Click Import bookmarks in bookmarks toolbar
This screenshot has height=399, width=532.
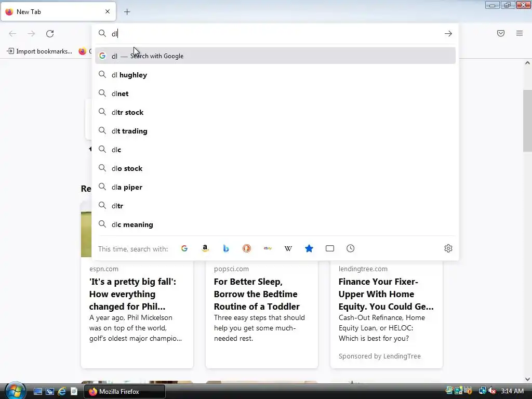pos(39,51)
